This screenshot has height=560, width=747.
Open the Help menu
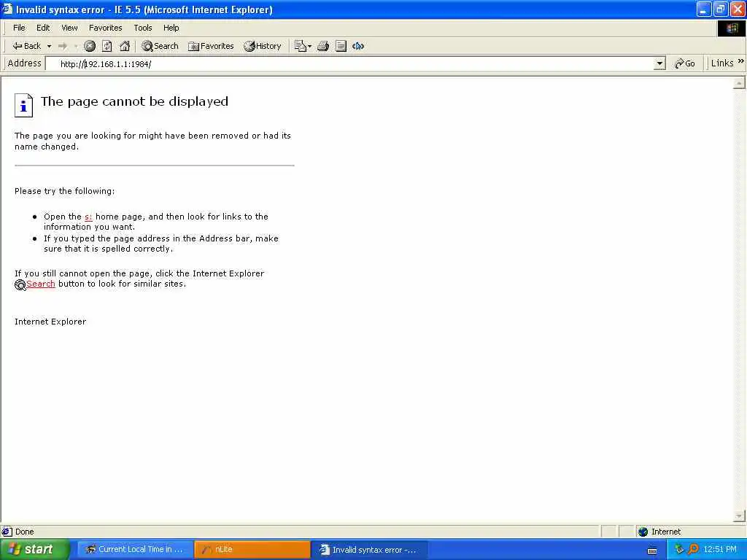171,28
